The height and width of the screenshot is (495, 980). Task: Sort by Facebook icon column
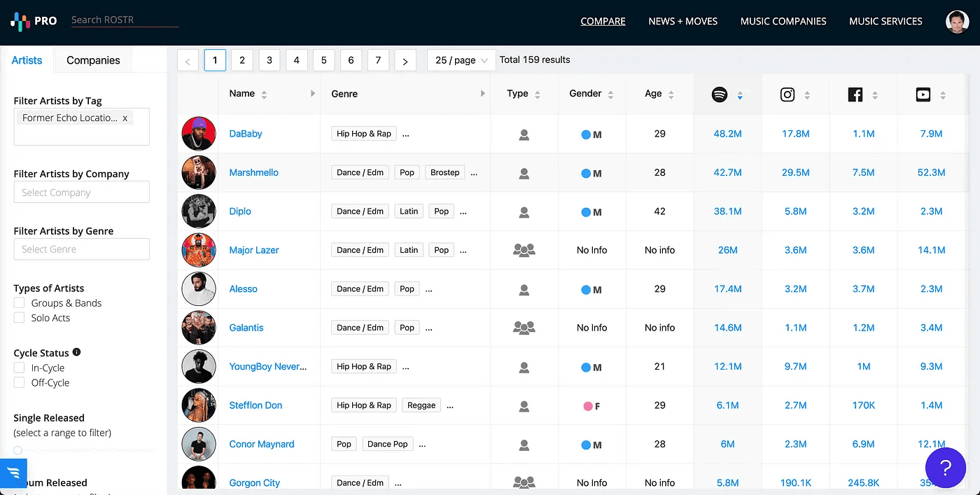(875, 95)
